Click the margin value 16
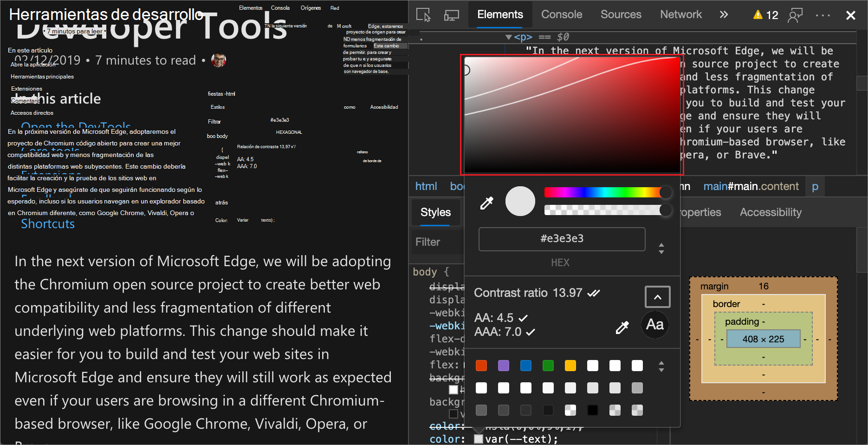868x445 pixels. click(764, 286)
